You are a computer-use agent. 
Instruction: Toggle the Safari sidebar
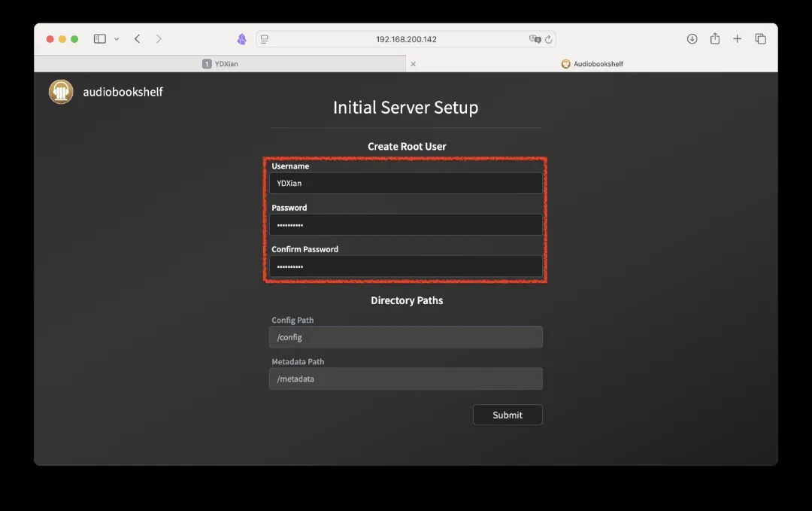(99, 39)
